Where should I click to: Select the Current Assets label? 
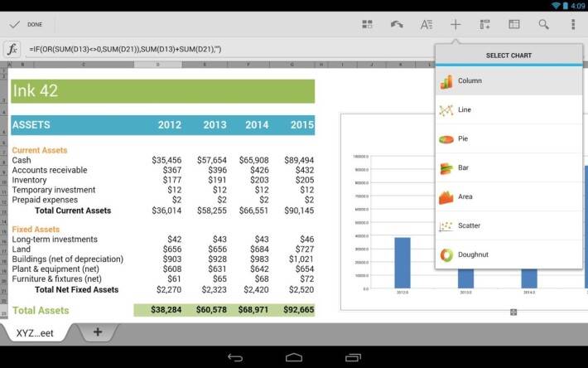point(40,150)
